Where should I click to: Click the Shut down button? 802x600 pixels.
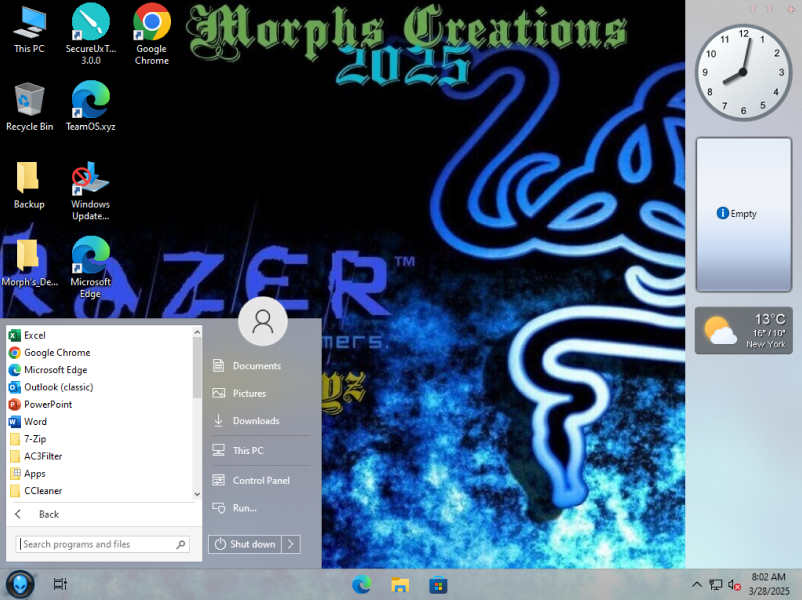pos(245,544)
